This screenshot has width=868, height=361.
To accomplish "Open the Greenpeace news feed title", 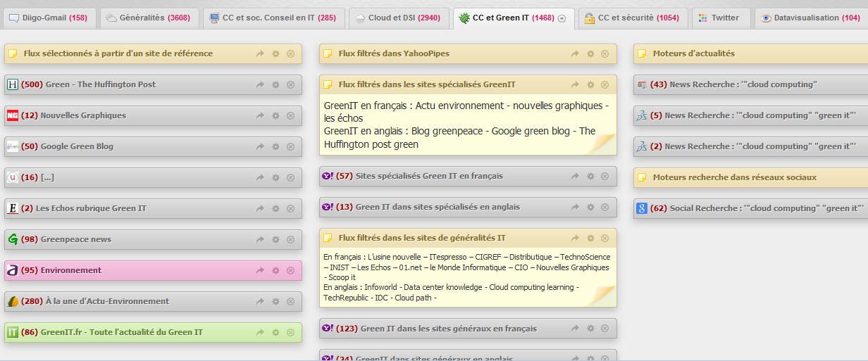I will (x=76, y=239).
